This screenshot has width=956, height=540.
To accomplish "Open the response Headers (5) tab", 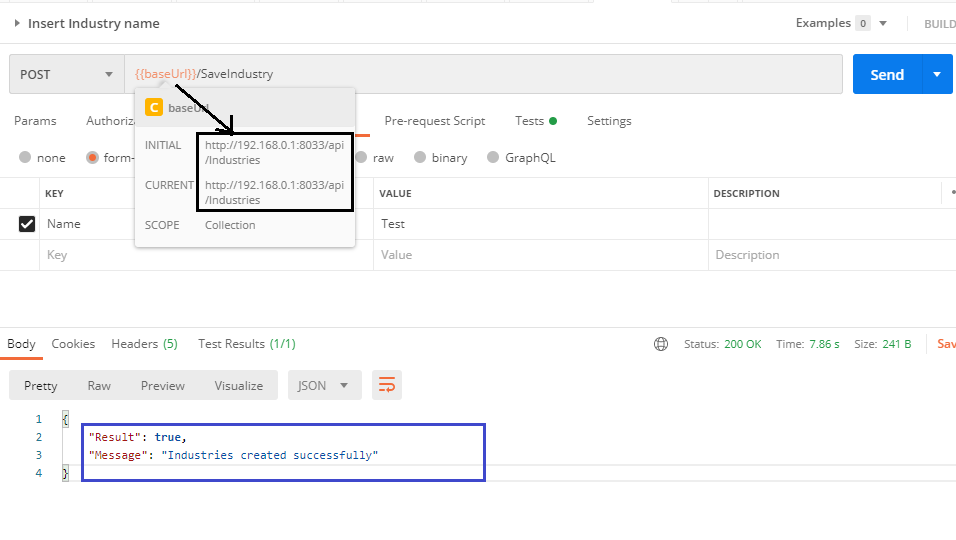I will [x=144, y=344].
